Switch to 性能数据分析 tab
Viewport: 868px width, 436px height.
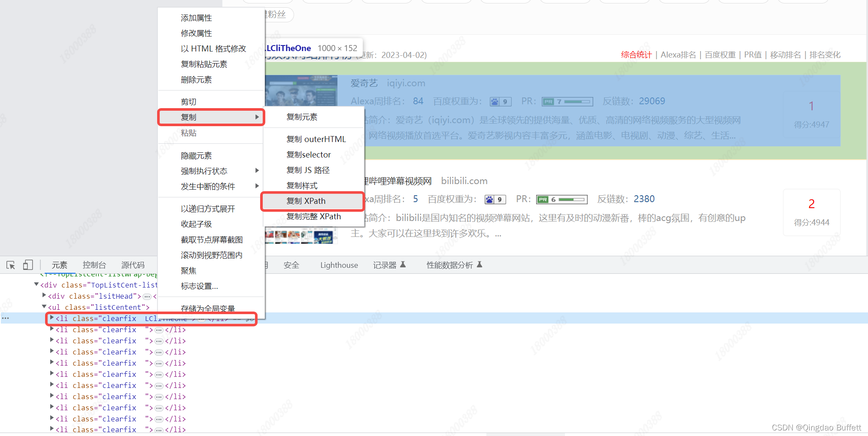[x=455, y=265]
